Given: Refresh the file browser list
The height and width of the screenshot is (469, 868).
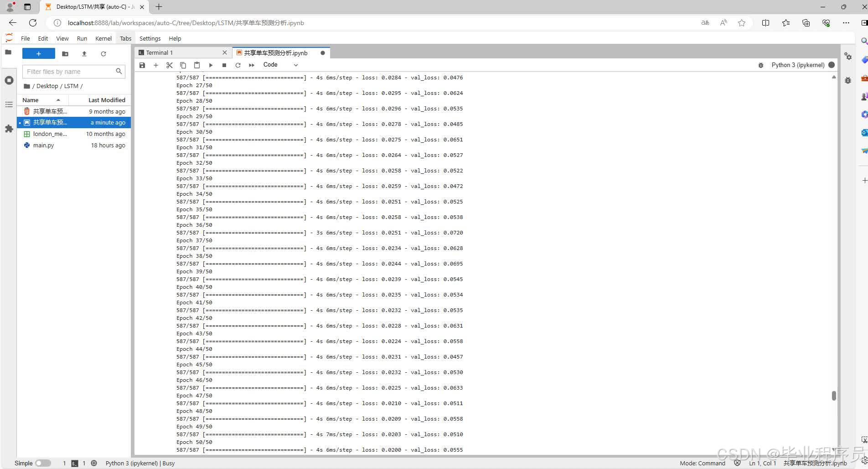Looking at the screenshot, I should (103, 54).
